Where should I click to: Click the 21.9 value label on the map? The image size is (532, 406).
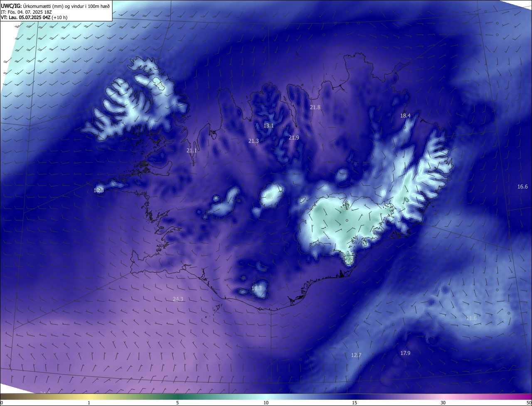tap(294, 137)
